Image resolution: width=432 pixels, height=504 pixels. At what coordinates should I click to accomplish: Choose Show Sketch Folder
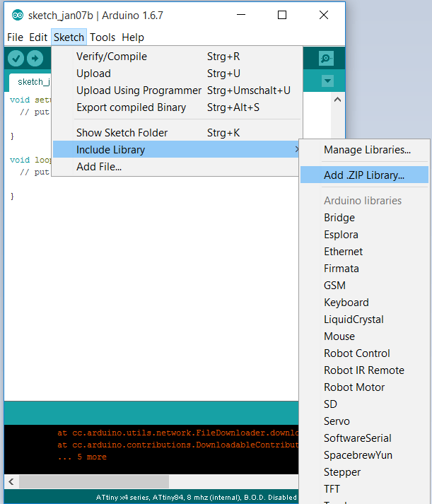tap(177, 133)
